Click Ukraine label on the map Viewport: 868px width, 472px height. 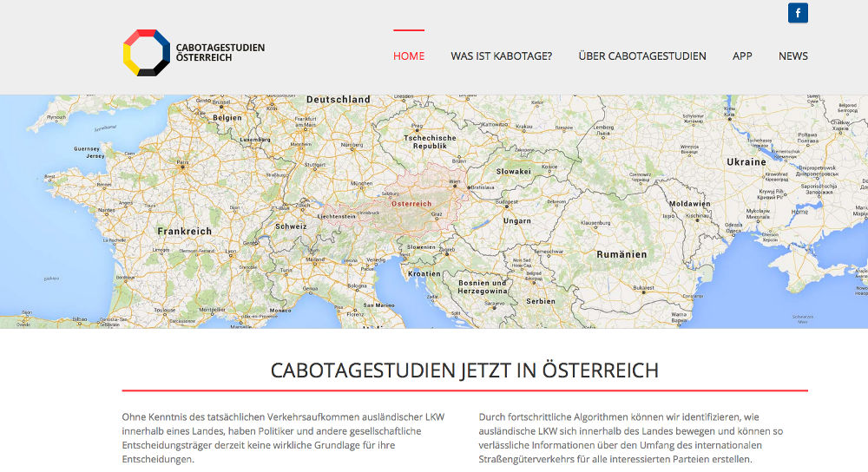(x=746, y=162)
